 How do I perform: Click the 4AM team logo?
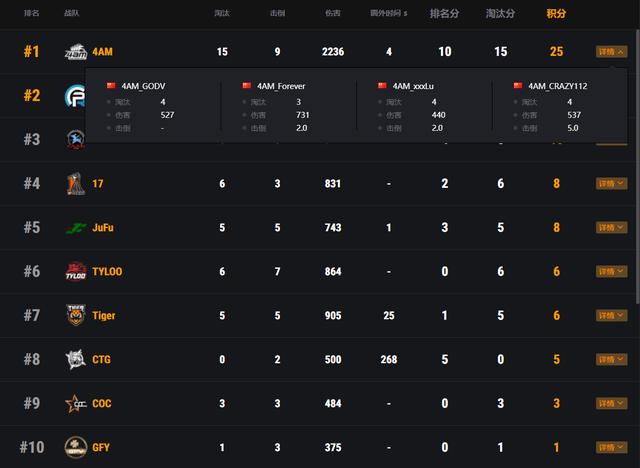[75, 52]
